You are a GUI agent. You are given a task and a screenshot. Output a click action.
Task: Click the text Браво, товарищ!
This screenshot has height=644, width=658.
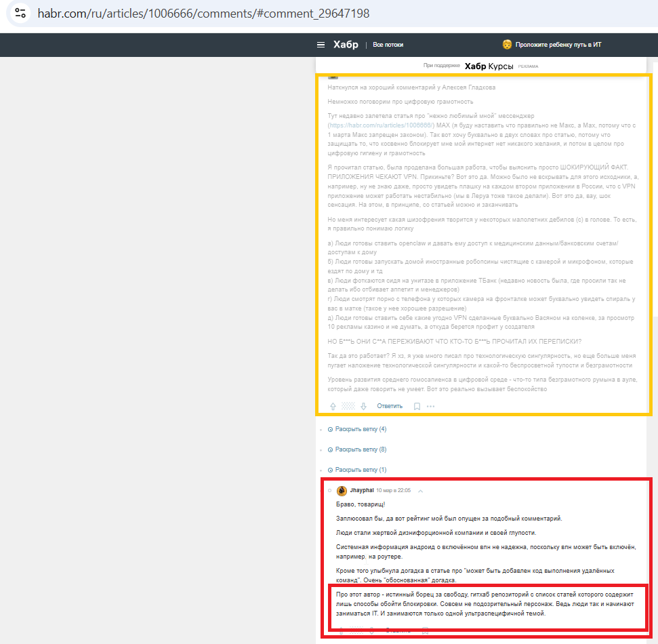pyautogui.click(x=361, y=504)
